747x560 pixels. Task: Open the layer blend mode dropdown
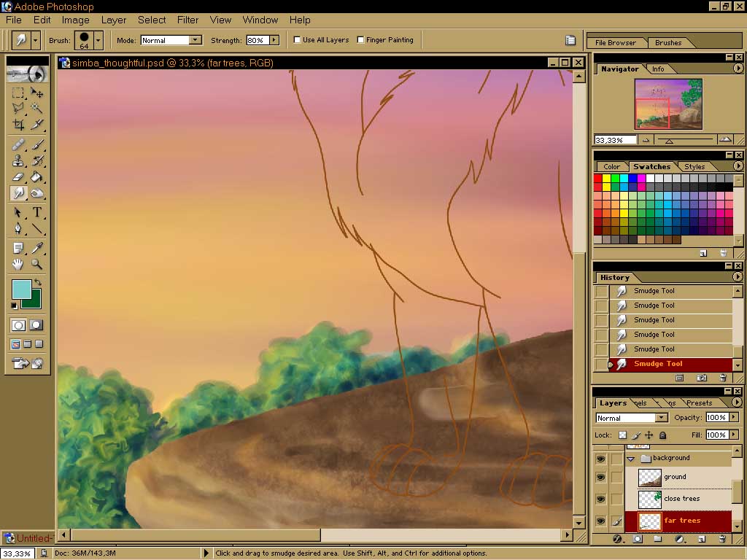(661, 418)
